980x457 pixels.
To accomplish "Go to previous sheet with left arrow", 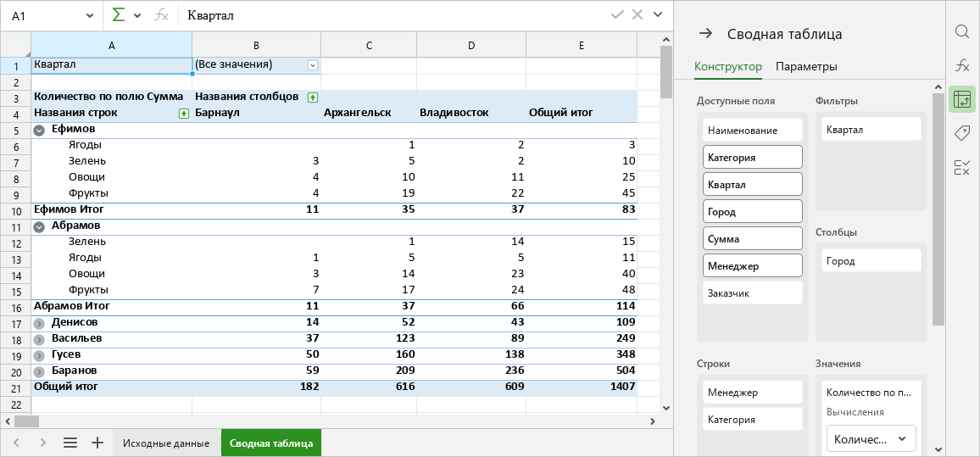I will (17, 443).
